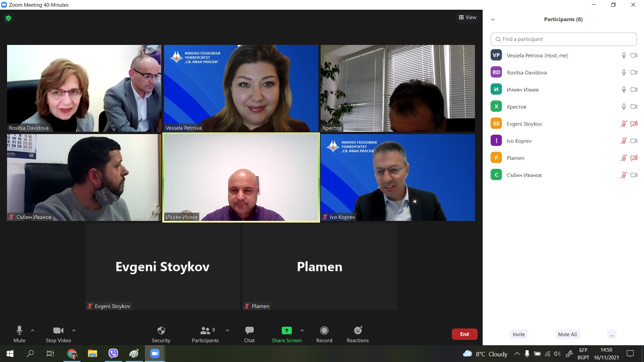
Task: Expand video options arrow next to Stop Video
Action: (x=74, y=330)
